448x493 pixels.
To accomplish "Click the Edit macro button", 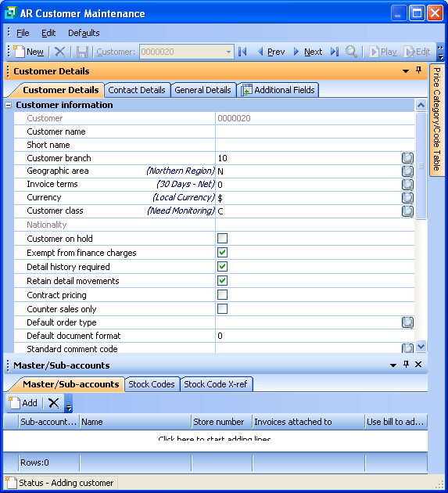I will click(418, 52).
